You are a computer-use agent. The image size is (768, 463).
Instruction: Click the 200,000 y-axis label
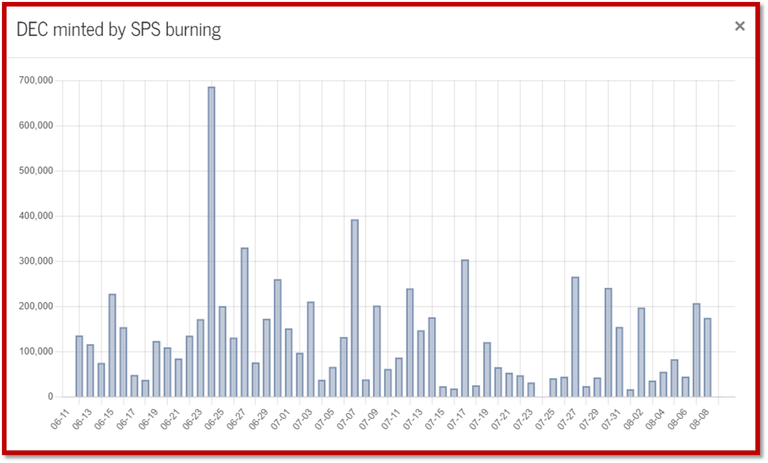[36, 306]
